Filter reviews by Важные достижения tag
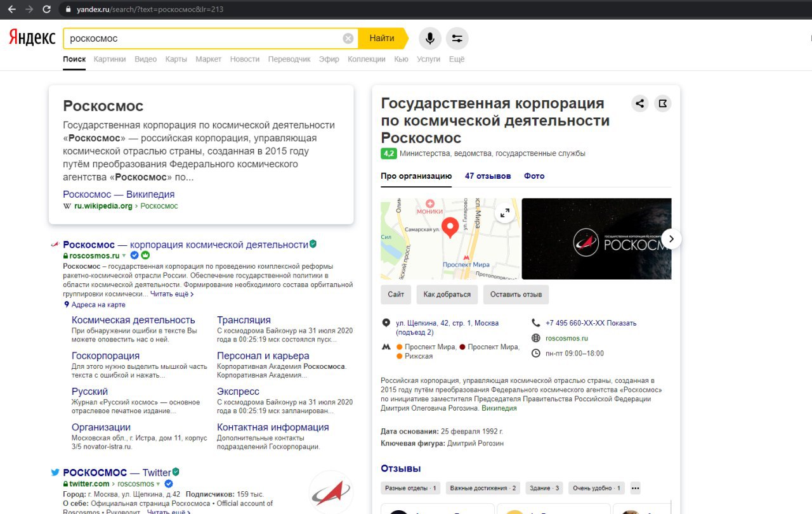Screen dimensions: 812x514 [x=483, y=488]
